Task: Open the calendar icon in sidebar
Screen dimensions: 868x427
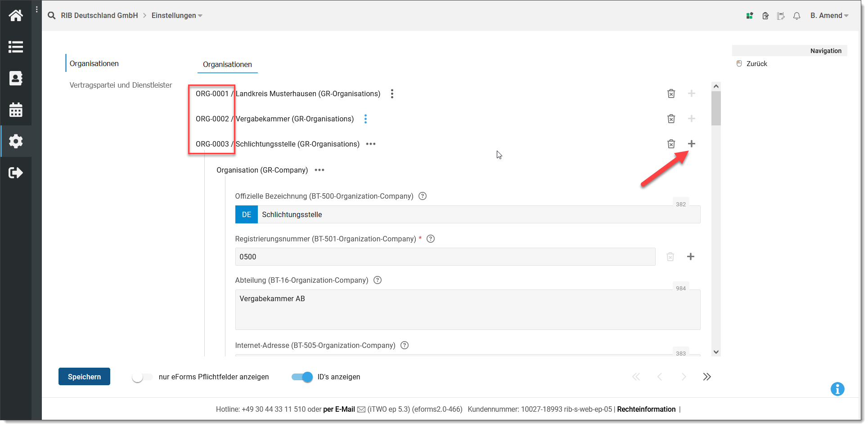Action: (x=16, y=110)
